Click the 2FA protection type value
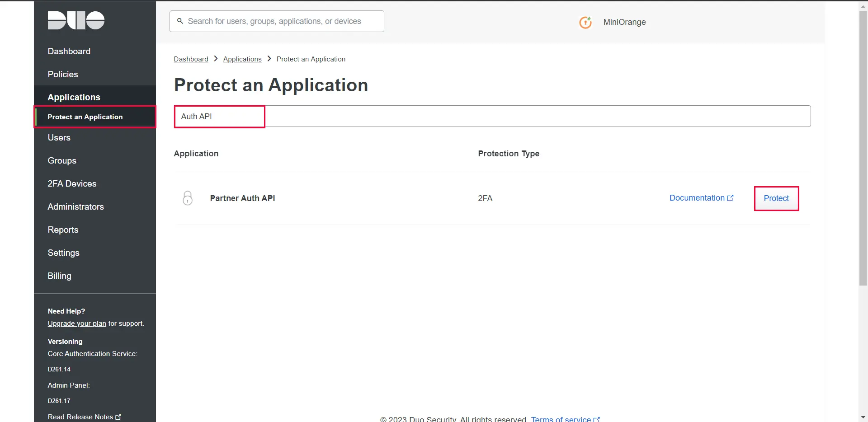This screenshot has height=422, width=868. point(485,198)
